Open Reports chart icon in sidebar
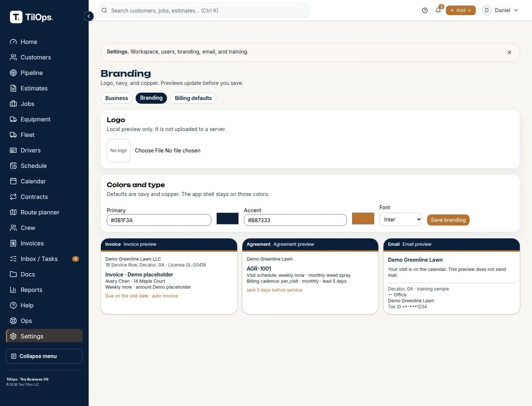This screenshot has width=532, height=406. click(13, 290)
